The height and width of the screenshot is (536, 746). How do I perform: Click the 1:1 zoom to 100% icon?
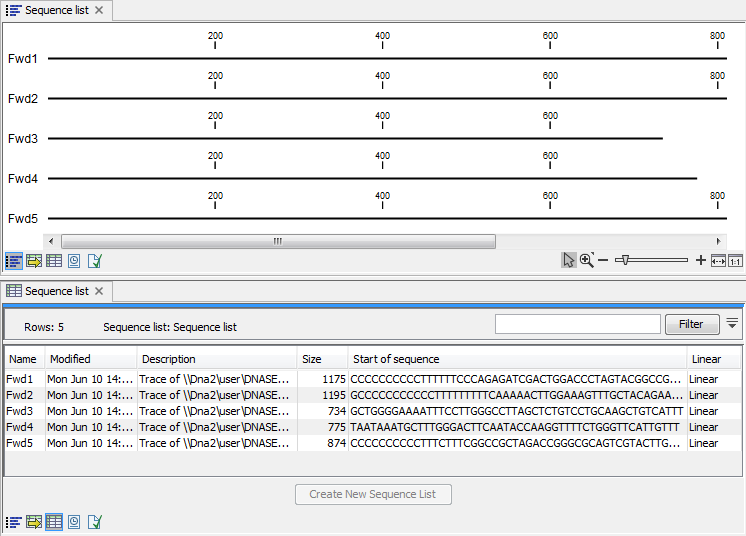click(x=735, y=260)
